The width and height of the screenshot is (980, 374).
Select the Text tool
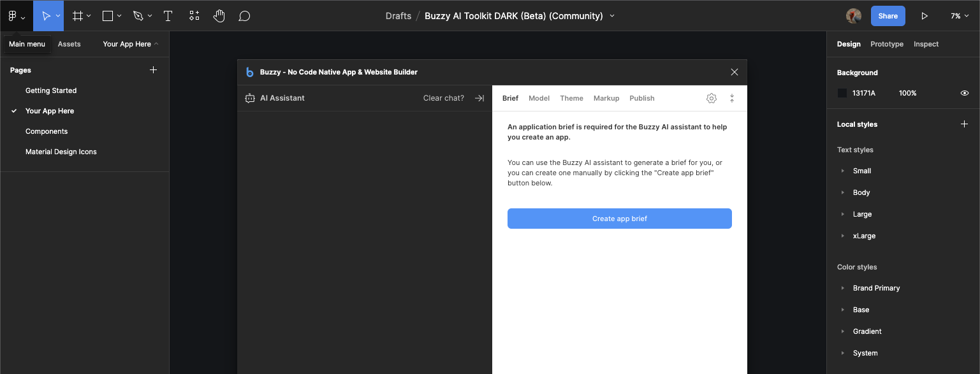click(168, 16)
